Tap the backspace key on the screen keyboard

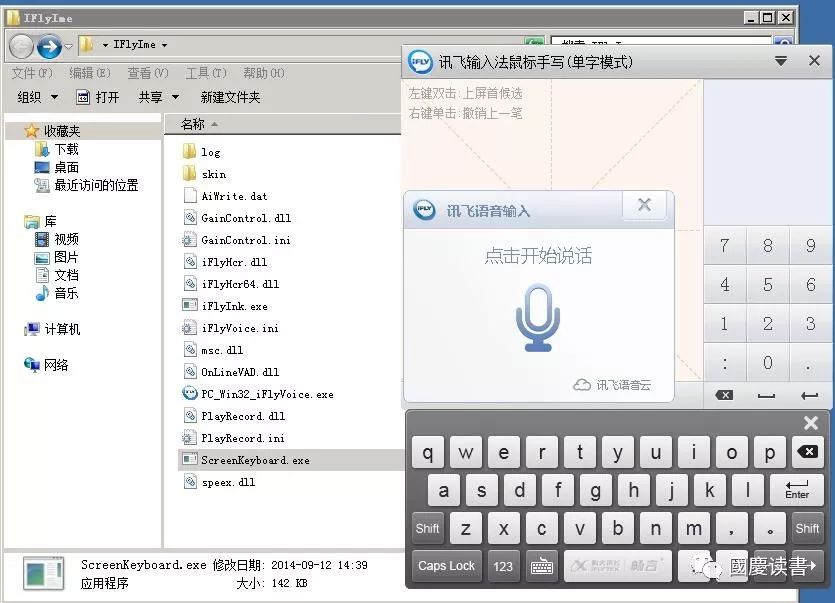coord(808,452)
